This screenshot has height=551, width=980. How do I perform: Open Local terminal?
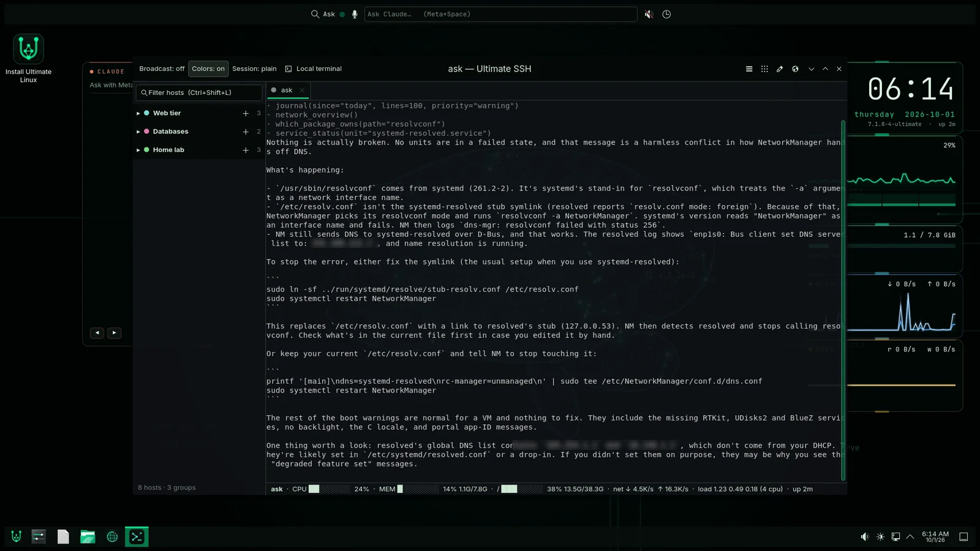pos(313,69)
